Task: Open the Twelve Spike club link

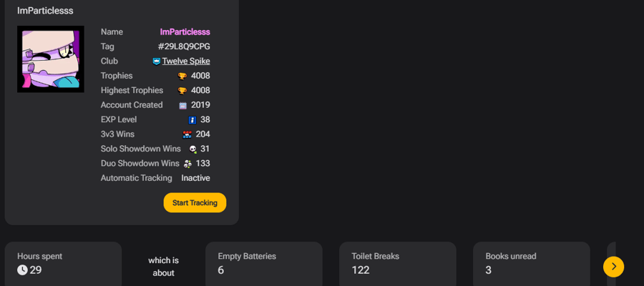Action: pos(186,61)
